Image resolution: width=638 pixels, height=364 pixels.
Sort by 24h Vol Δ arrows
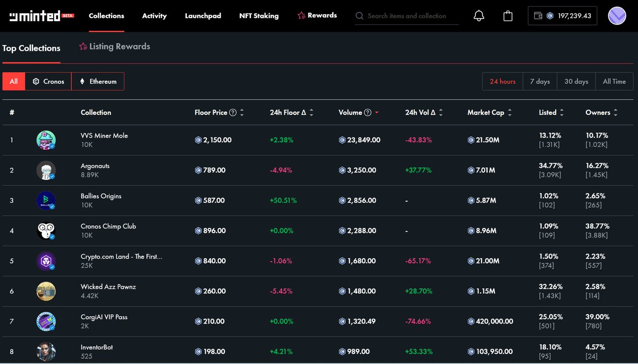[x=440, y=113]
